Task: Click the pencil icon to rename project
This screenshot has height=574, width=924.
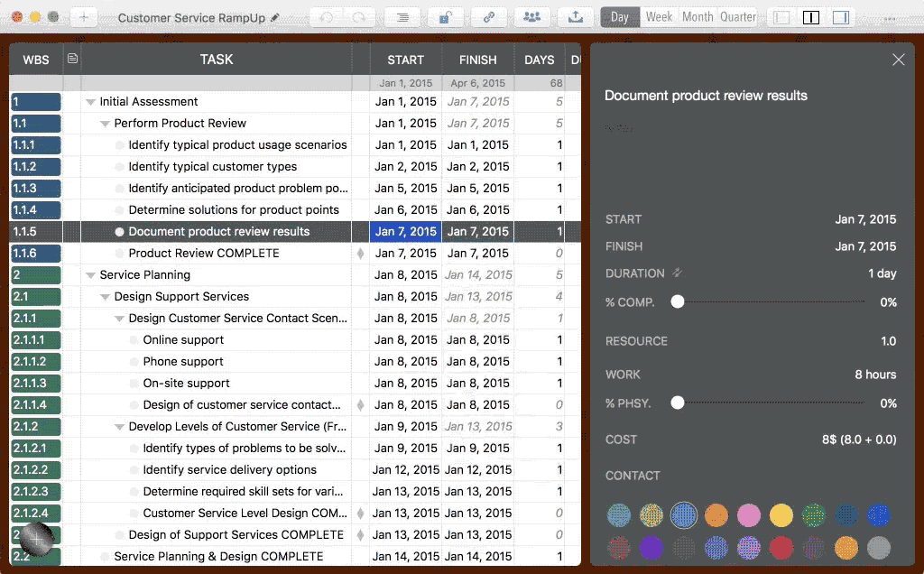Action: 275,17
